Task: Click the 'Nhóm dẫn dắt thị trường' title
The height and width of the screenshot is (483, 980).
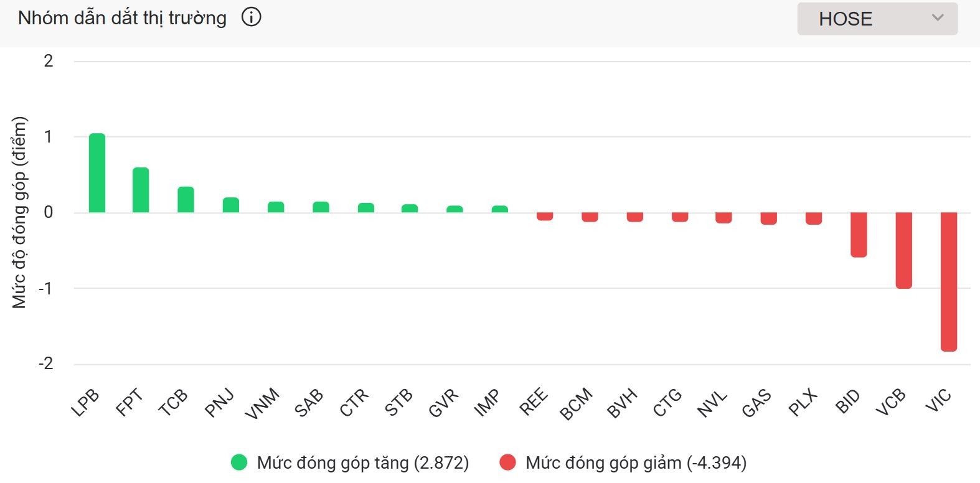Action: [x=122, y=18]
